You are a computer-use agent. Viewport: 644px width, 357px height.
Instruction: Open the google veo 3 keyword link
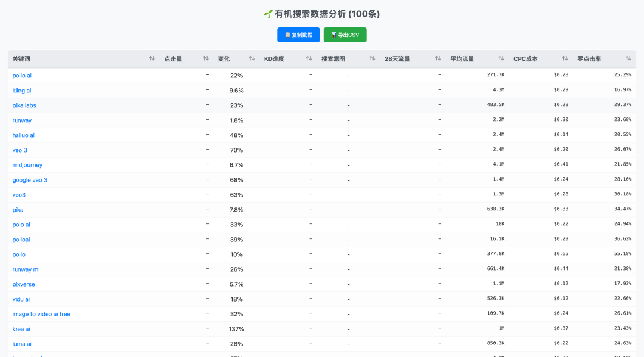coord(30,180)
